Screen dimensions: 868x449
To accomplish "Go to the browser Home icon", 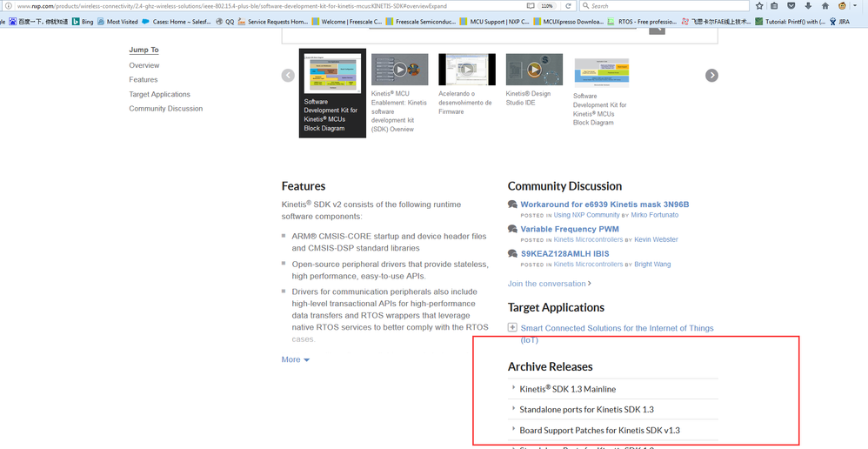I will tap(825, 6).
